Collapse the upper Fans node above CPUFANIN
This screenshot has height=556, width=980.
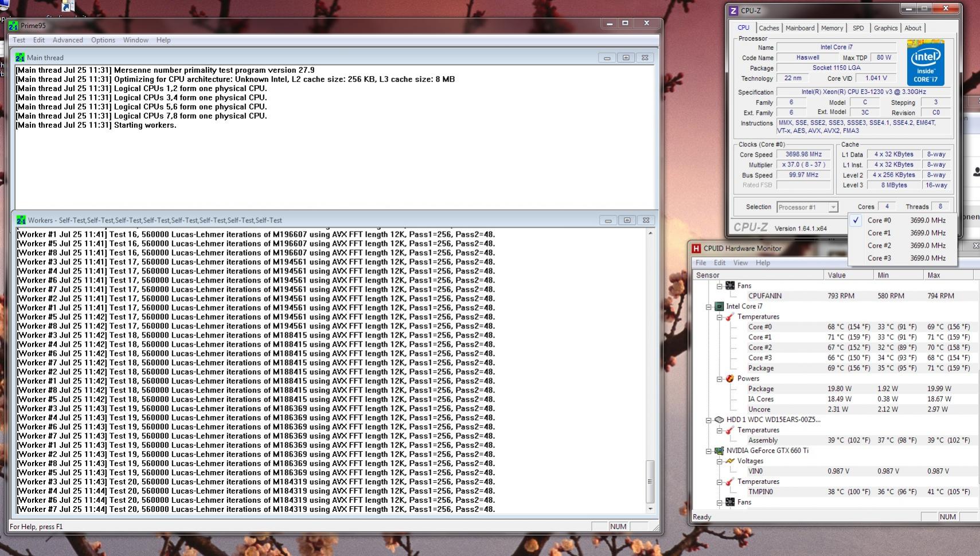click(x=720, y=286)
